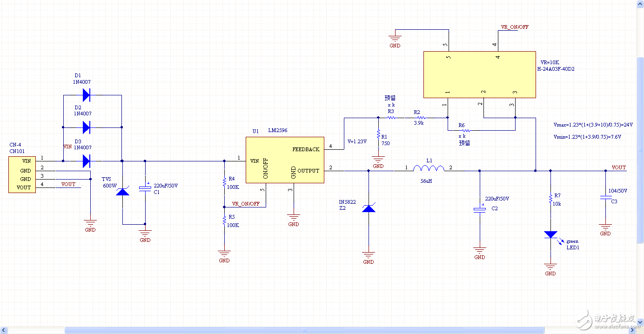The height and width of the screenshot is (334, 644).
Task: Select the R7 resistor symbol
Action: pos(550,199)
